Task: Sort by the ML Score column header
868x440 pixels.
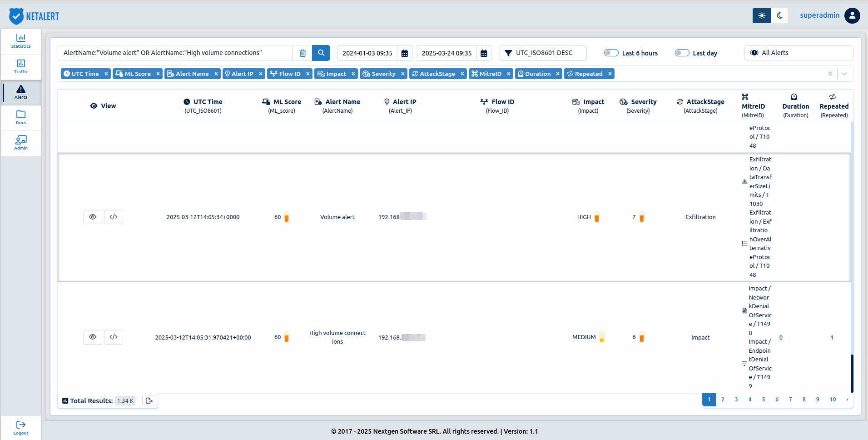Action: (x=282, y=106)
